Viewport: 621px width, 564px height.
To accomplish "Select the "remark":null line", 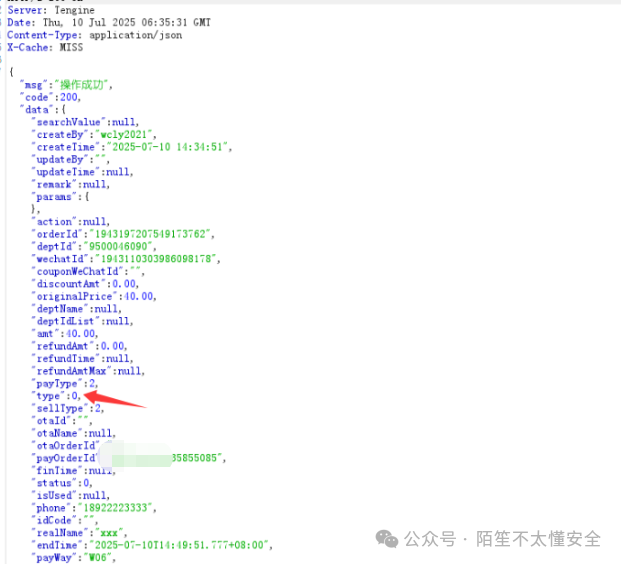I will [70, 185].
